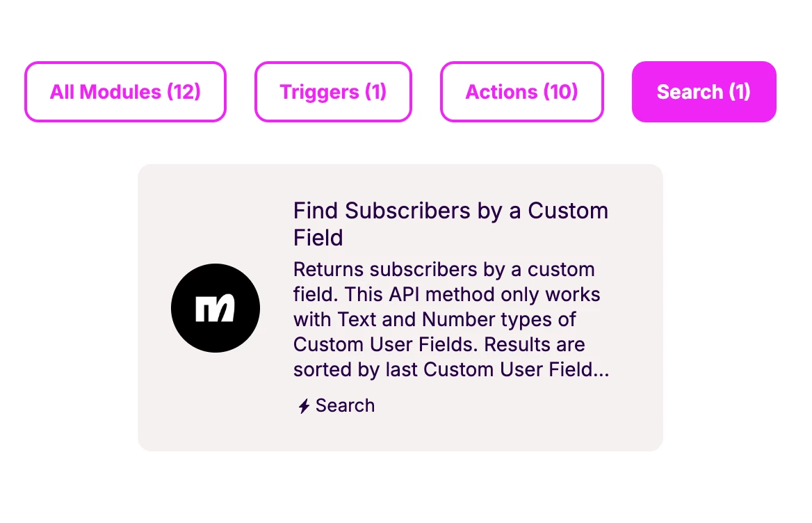
Task: Switch to the Triggers (1) tab
Action: 333,92
